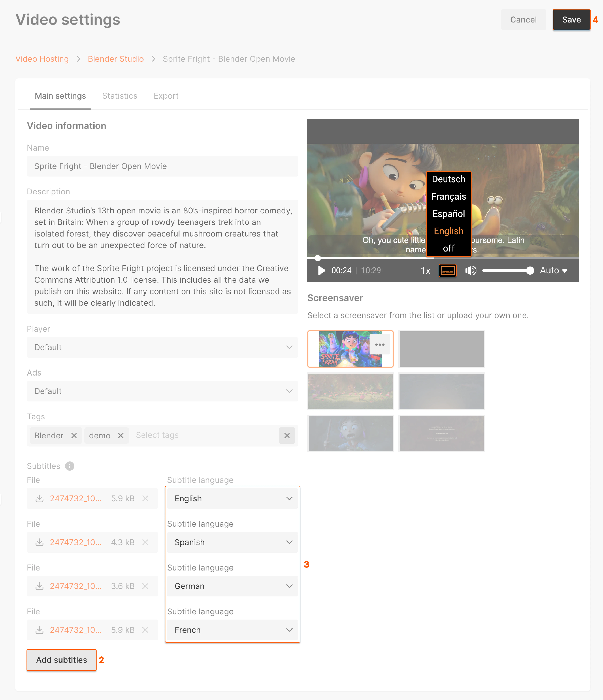The width and height of the screenshot is (603, 700).
Task: Open the Player dropdown set to Default
Action: [x=162, y=347]
